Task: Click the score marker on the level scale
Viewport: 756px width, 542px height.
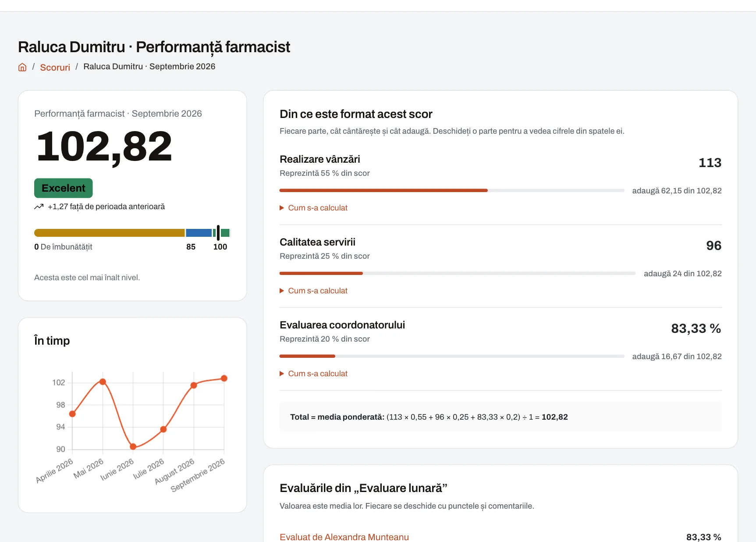Action: coord(218,233)
